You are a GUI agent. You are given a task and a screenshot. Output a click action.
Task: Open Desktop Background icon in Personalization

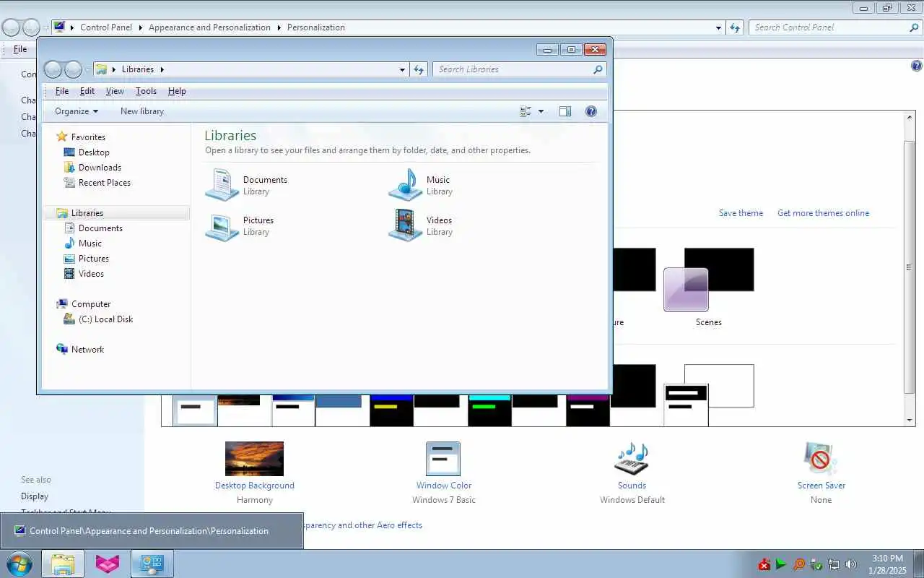pyautogui.click(x=254, y=459)
